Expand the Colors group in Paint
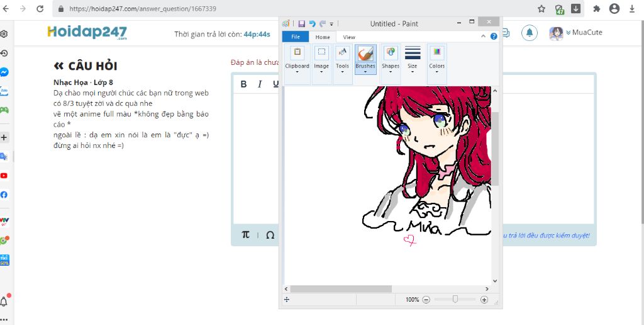 (x=436, y=64)
